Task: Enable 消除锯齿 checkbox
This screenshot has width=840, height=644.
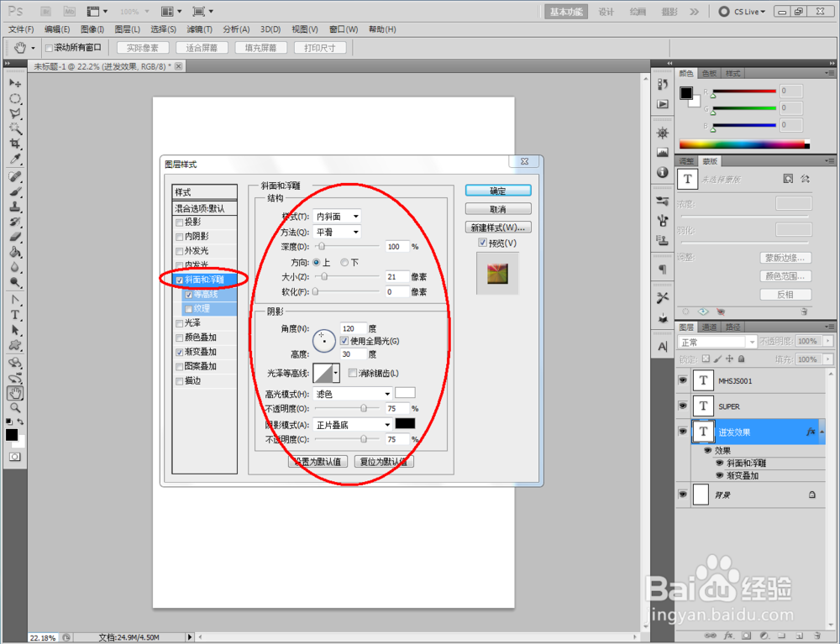Action: point(353,373)
